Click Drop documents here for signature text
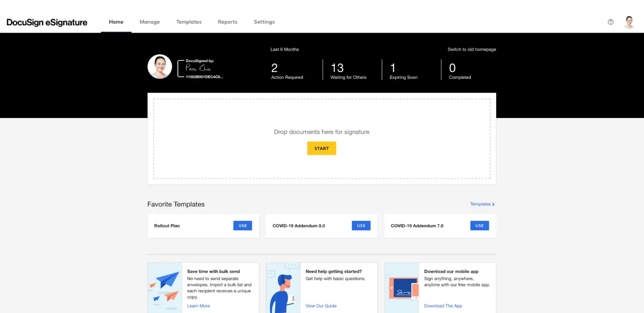The image size is (644, 313). [322, 132]
